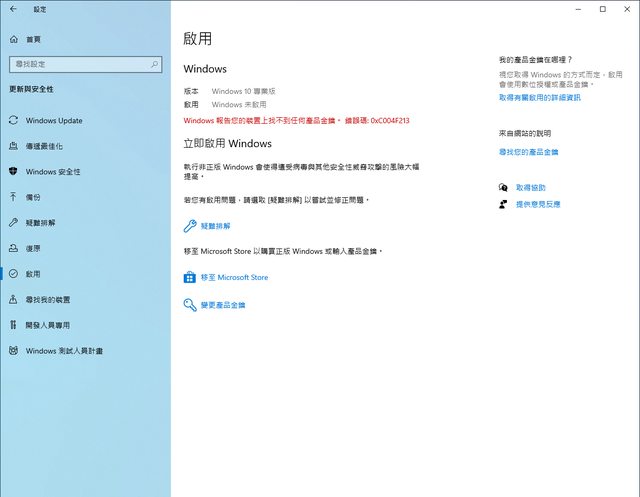Click the 疑難排解 link in the main pane
This screenshot has width=640, height=497.
coord(215,227)
